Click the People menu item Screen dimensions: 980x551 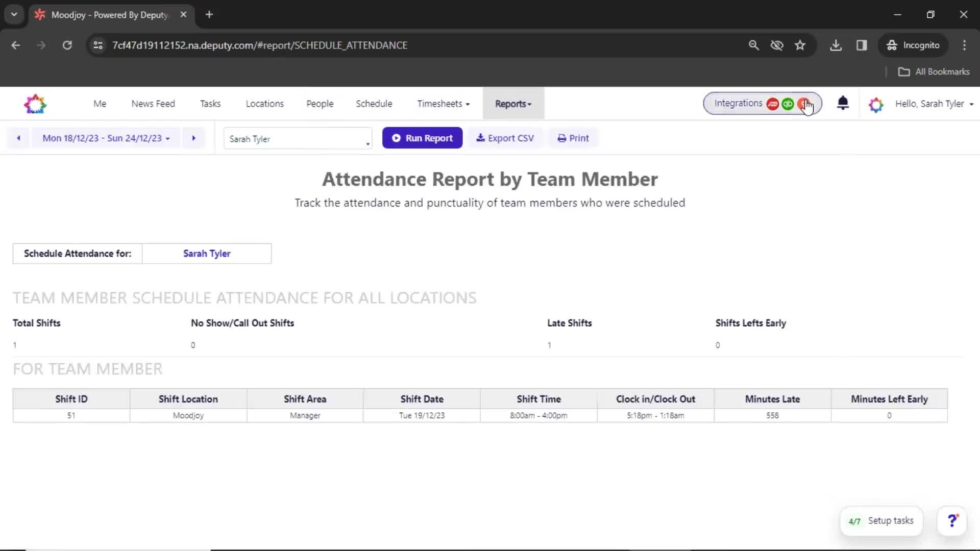(x=320, y=104)
